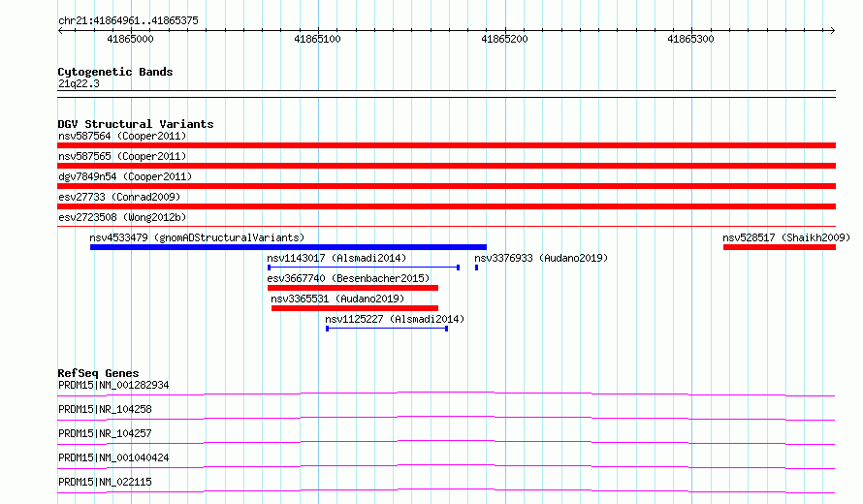
Task: Open the nsv3376933 (Audano2019) label
Action: pyautogui.click(x=541, y=258)
